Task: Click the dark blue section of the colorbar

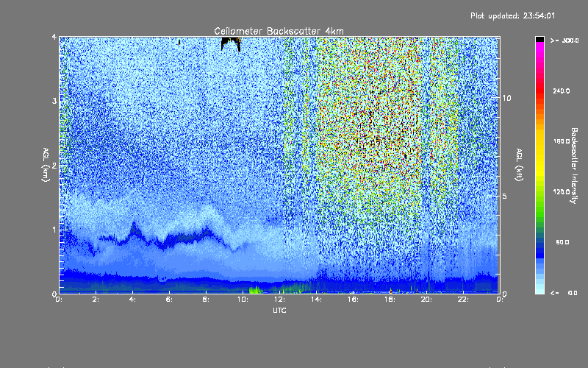Action: [539, 250]
